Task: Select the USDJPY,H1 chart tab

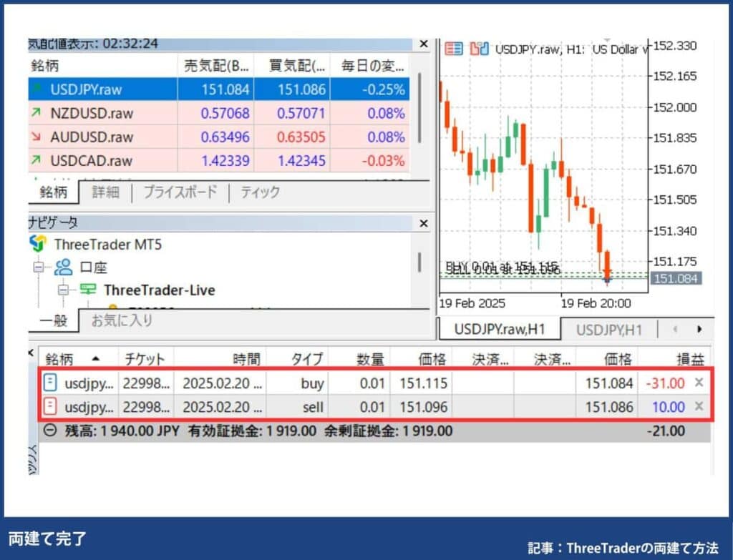Action: tap(609, 330)
